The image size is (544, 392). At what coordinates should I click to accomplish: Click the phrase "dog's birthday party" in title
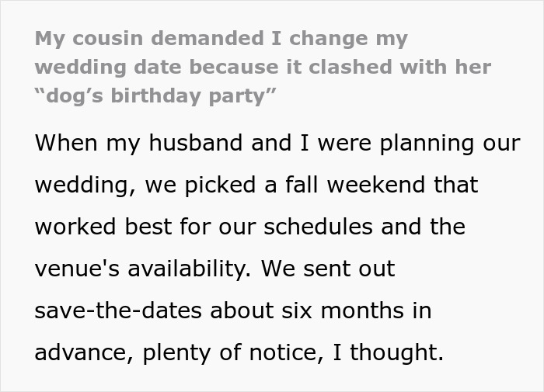pyautogui.click(x=156, y=97)
